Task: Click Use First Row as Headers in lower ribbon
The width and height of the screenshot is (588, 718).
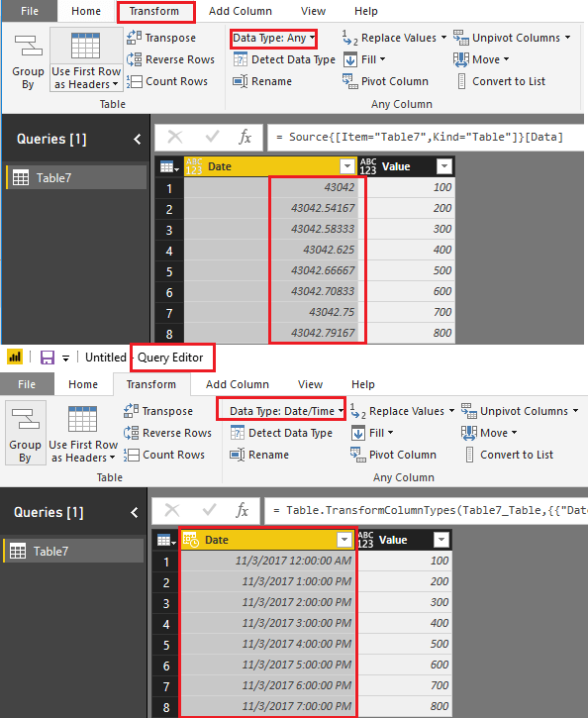Action: coord(83,433)
